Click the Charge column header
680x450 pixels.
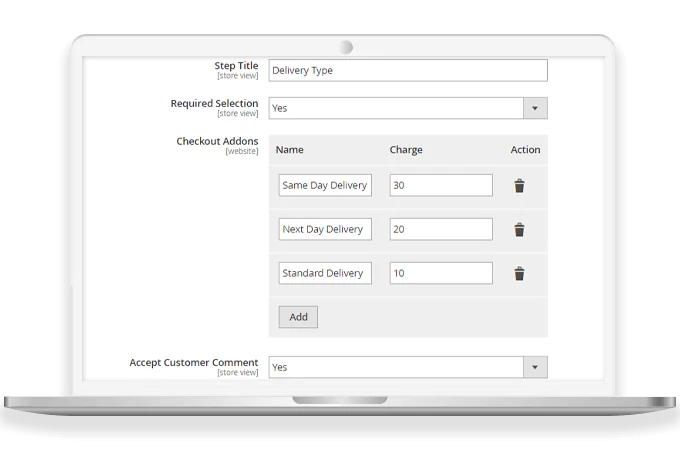pos(406,150)
